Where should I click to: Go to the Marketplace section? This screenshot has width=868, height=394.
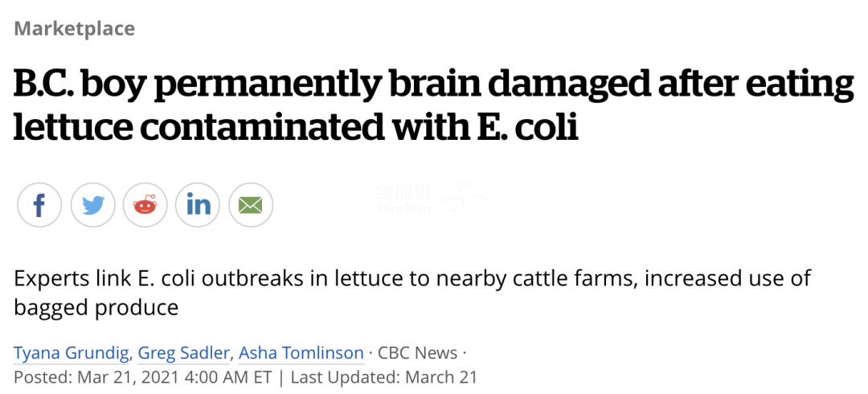click(x=74, y=29)
